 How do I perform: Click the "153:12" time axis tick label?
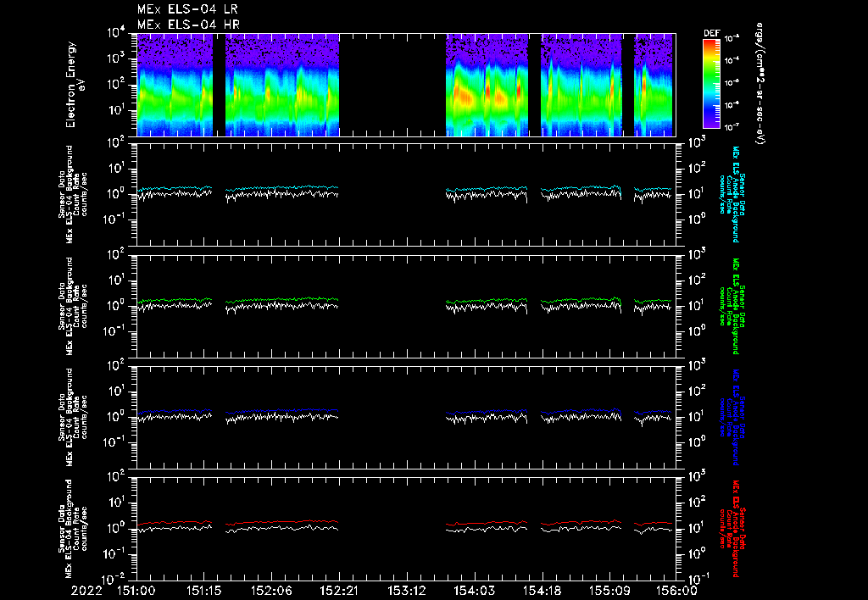pos(406,592)
